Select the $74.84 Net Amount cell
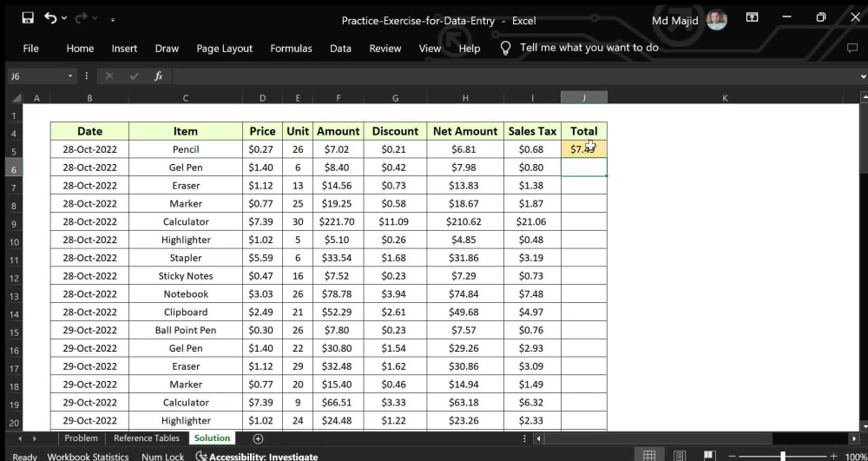The image size is (868, 461). (x=465, y=293)
